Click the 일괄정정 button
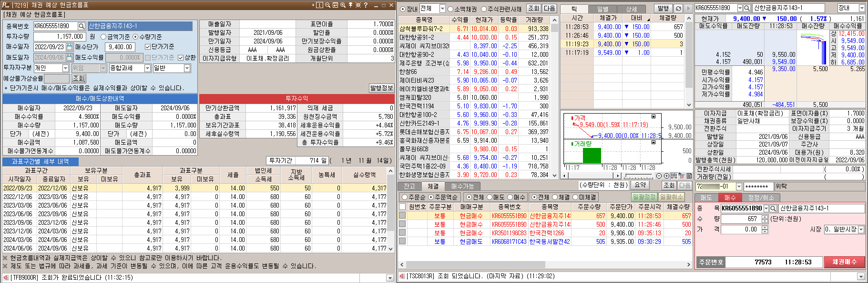The image size is (868, 283). click(644, 197)
